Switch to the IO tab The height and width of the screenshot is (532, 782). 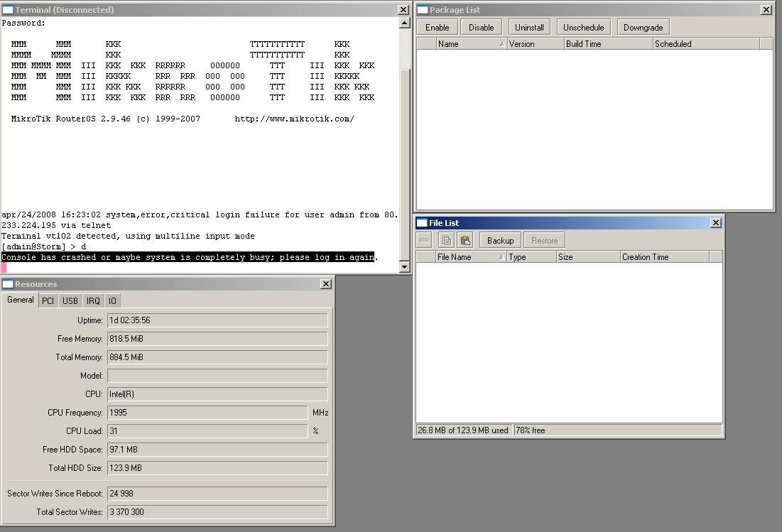[x=113, y=300]
